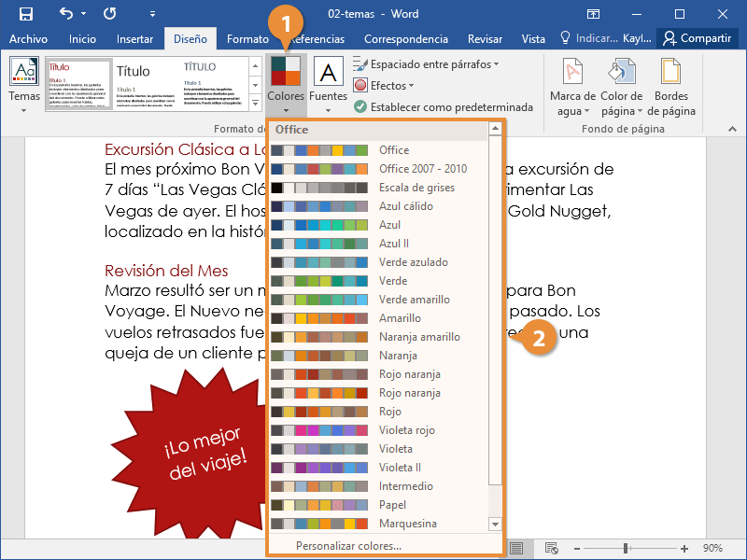The height and width of the screenshot is (560, 747).
Task: Choose the Escala de grises palette
Action: click(x=379, y=188)
